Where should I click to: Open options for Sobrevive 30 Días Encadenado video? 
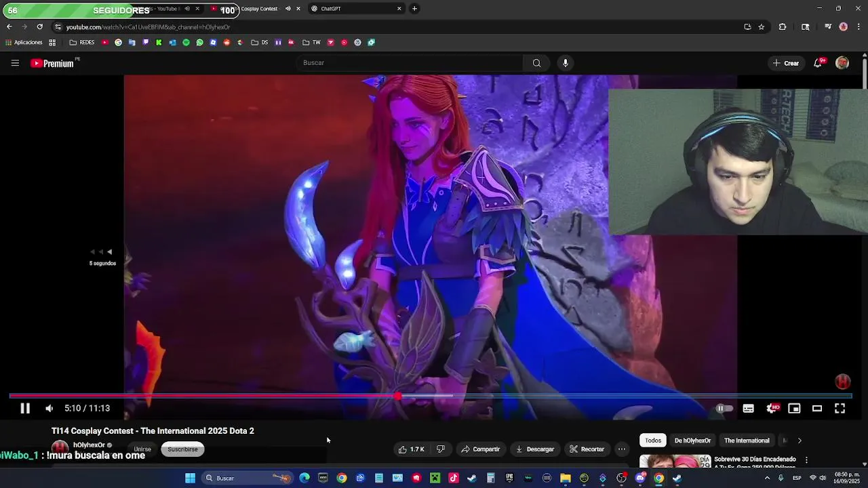point(806,460)
